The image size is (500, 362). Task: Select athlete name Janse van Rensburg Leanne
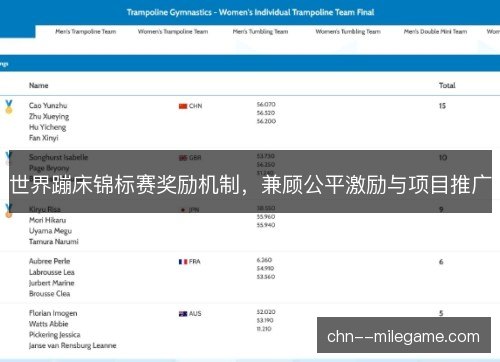pyautogui.click(x=73, y=346)
